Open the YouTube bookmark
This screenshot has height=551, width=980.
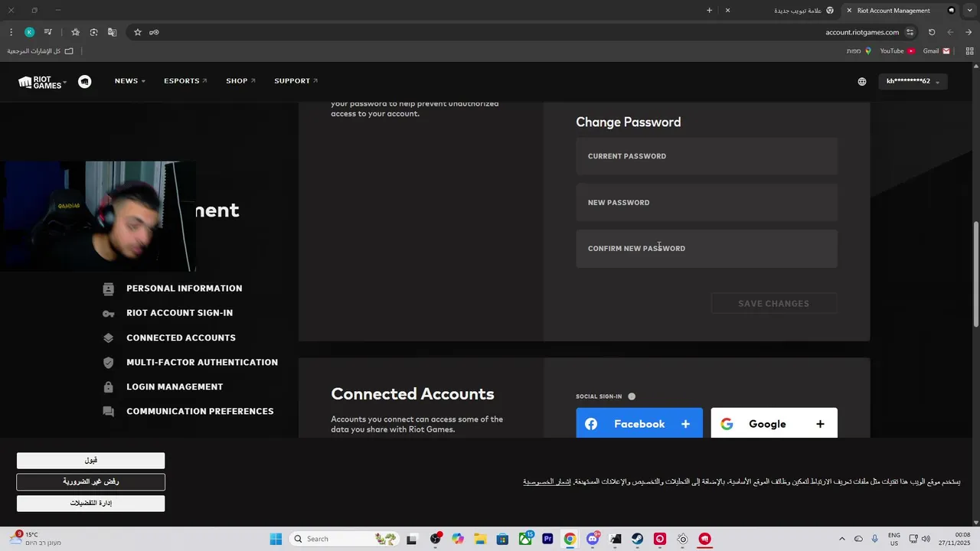(897, 51)
